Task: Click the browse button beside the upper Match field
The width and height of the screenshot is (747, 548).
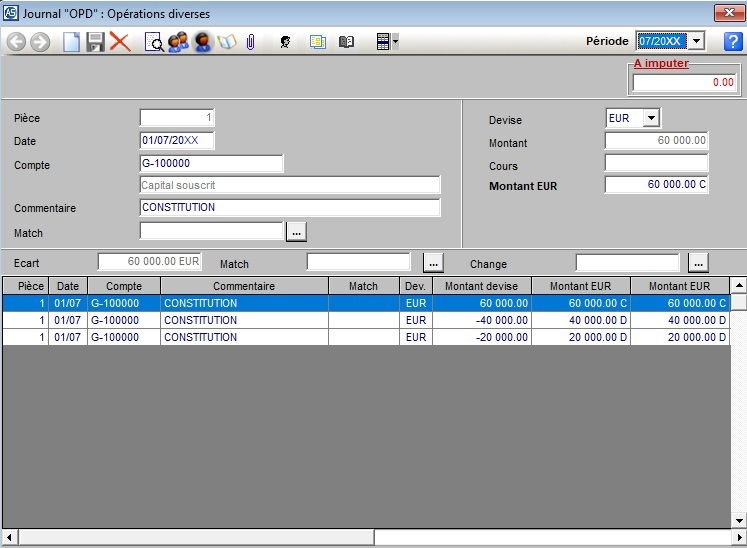Action: pos(296,232)
